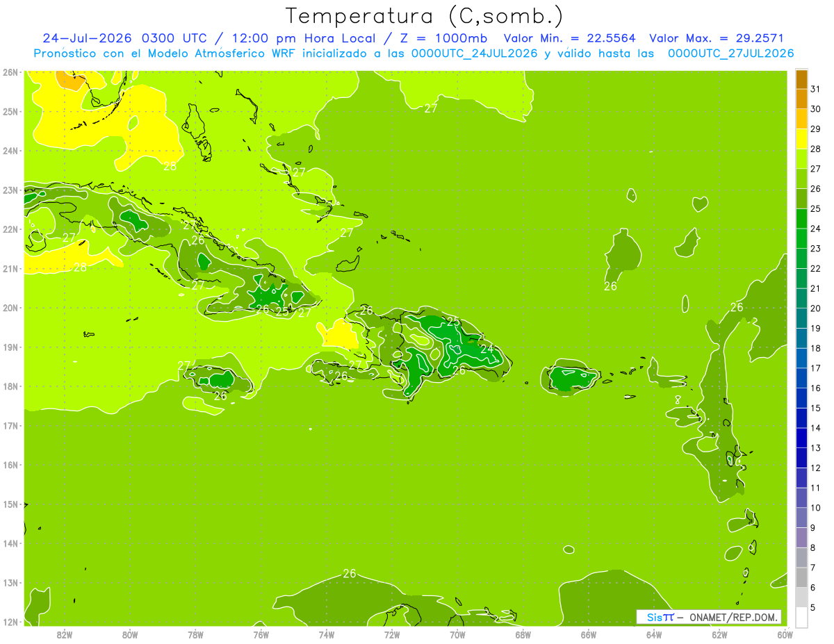Image resolution: width=834 pixels, height=644 pixels.
Task: Click the colorbar swatch between 26 and 27
Action: 801,179
